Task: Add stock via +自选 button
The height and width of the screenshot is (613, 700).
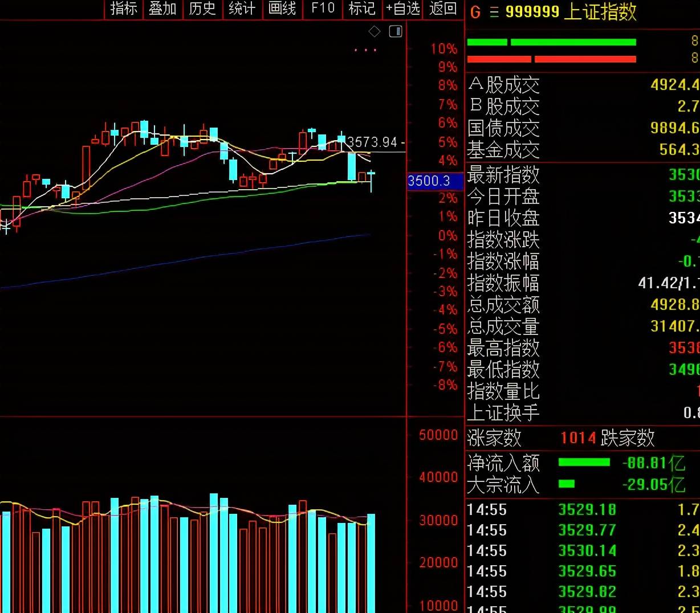Action: pyautogui.click(x=403, y=9)
